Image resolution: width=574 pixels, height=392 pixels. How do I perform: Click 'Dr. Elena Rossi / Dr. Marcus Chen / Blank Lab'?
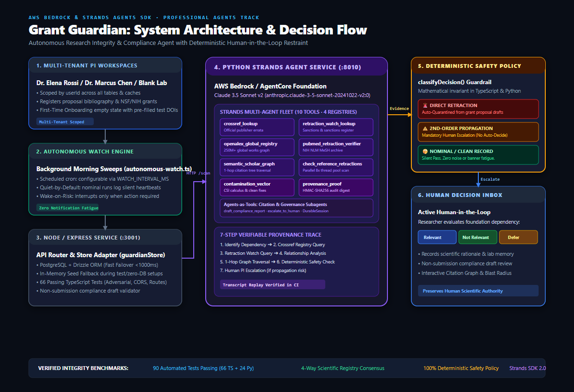click(102, 83)
